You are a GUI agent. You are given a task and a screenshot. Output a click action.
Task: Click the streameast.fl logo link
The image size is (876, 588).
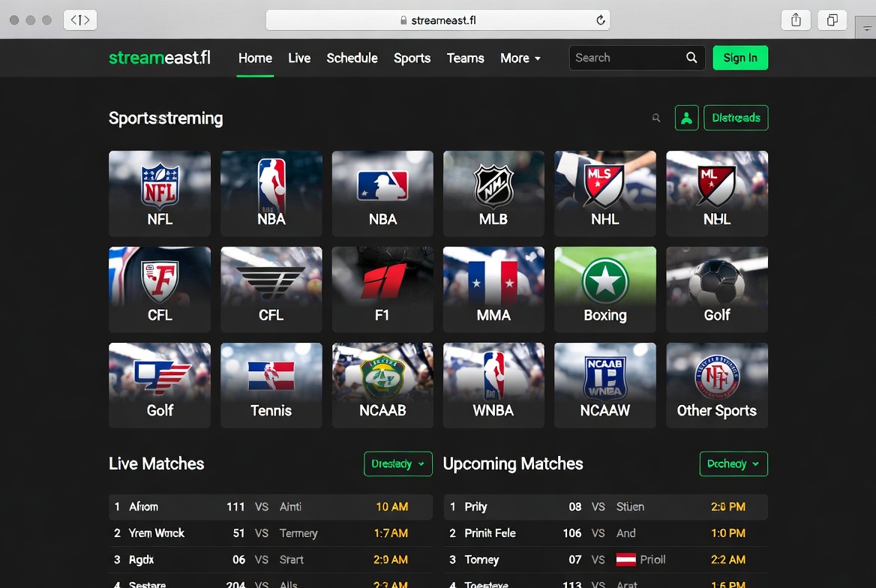click(x=160, y=58)
